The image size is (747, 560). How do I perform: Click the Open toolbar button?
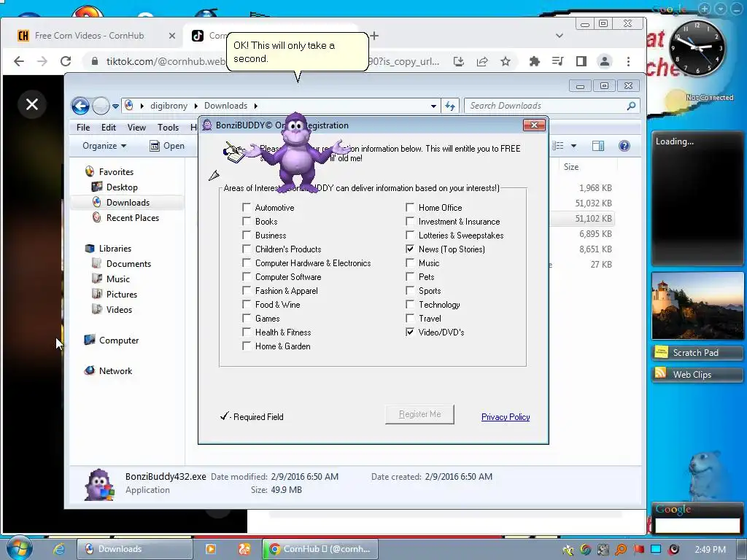click(167, 146)
